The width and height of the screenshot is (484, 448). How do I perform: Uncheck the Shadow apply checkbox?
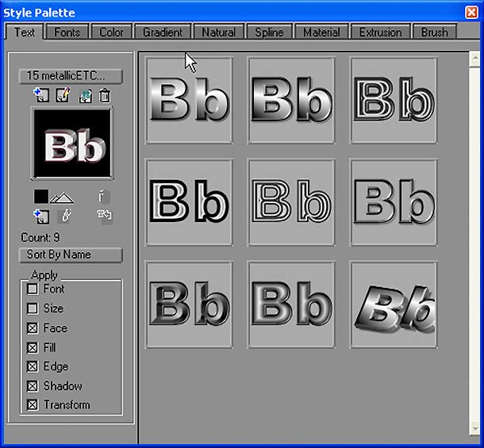tap(33, 386)
